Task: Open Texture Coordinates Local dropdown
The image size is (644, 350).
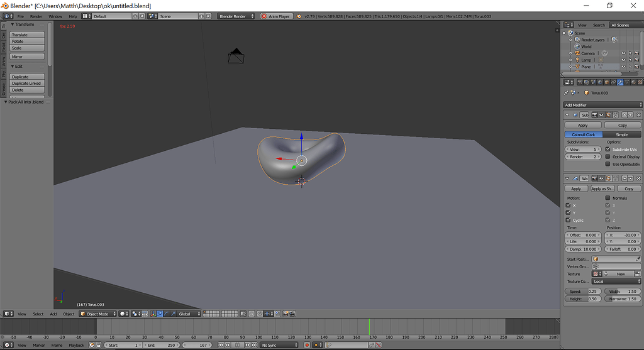Action: tap(616, 282)
